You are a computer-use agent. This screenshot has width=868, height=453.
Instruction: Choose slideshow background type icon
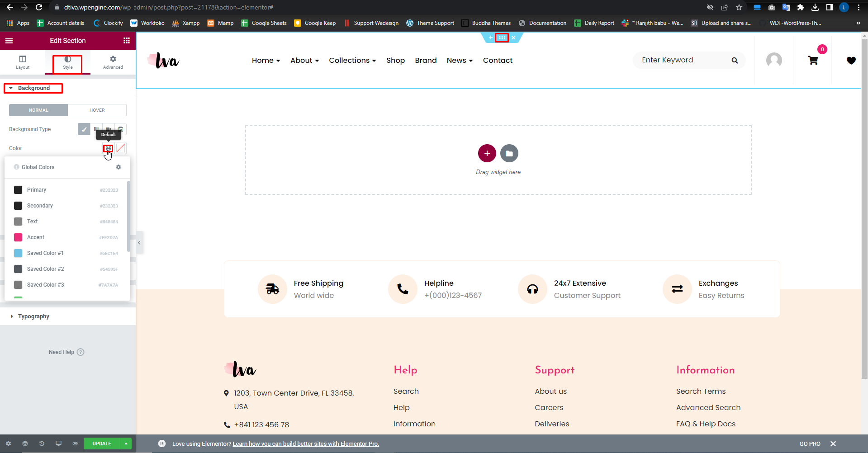[120, 129]
